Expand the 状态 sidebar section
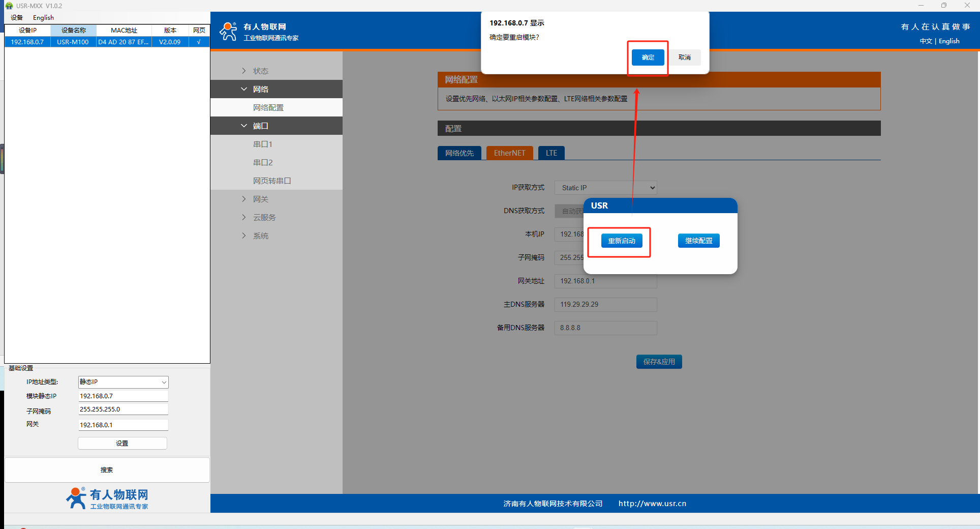The width and height of the screenshot is (980, 529). click(260, 71)
